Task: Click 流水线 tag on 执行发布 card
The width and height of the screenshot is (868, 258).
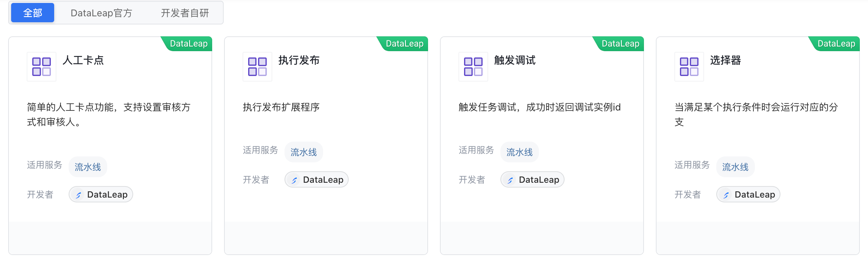Action: pos(304,152)
